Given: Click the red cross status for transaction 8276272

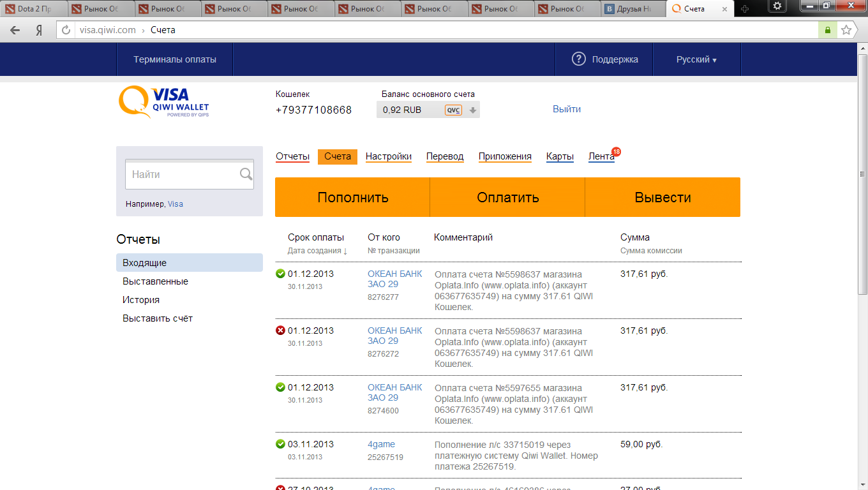Looking at the screenshot, I should point(280,330).
